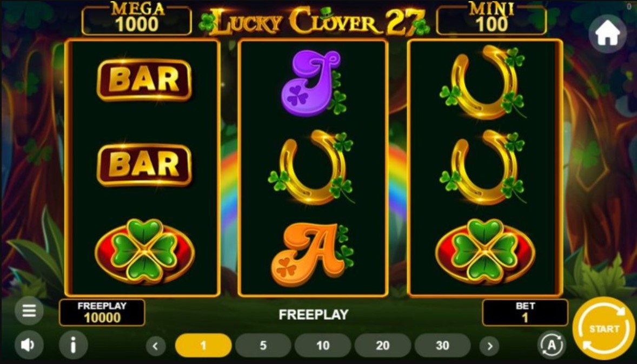
Task: Open the home screen icon
Action: [x=607, y=33]
